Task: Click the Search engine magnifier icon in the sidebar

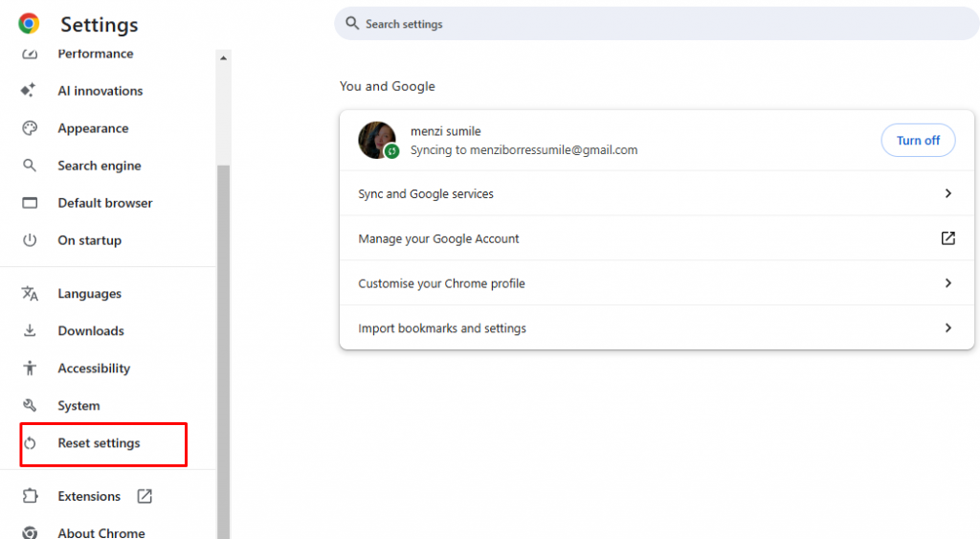Action: click(30, 165)
